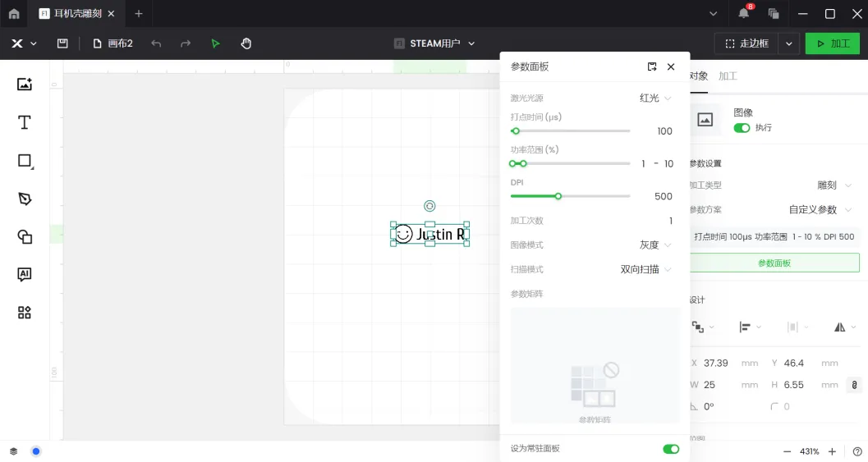Select the Text tool
The height and width of the screenshot is (462, 868).
point(25,122)
